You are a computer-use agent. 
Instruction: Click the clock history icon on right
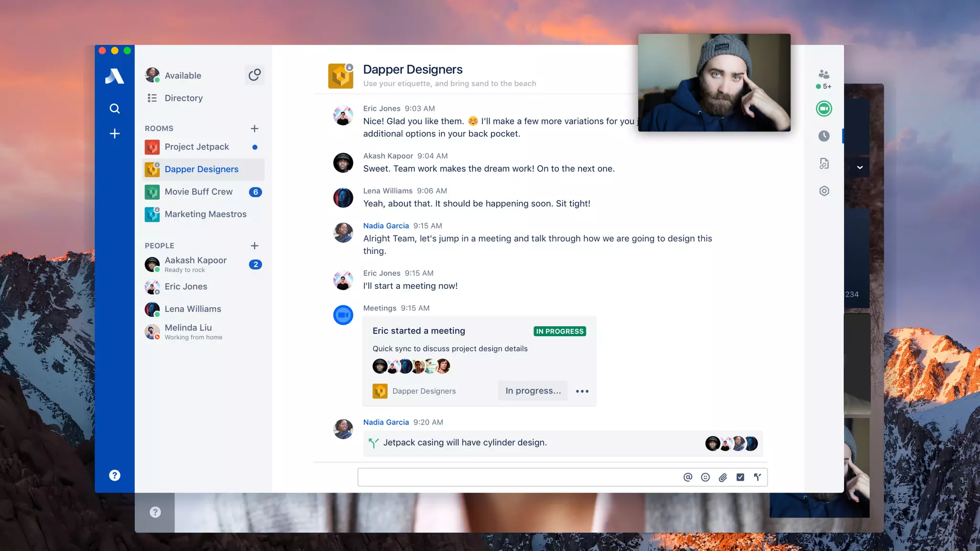pyautogui.click(x=824, y=136)
